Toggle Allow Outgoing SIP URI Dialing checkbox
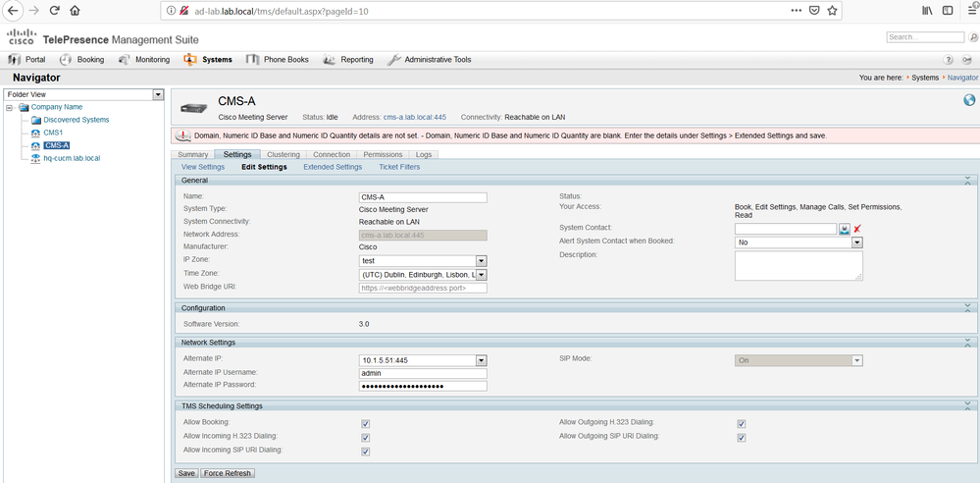 (742, 438)
